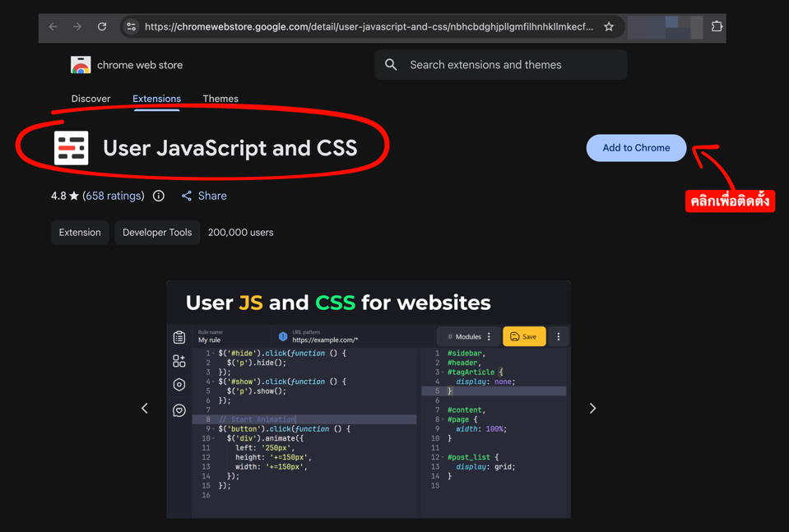Click the Share link text
789x532 pixels.
211,196
